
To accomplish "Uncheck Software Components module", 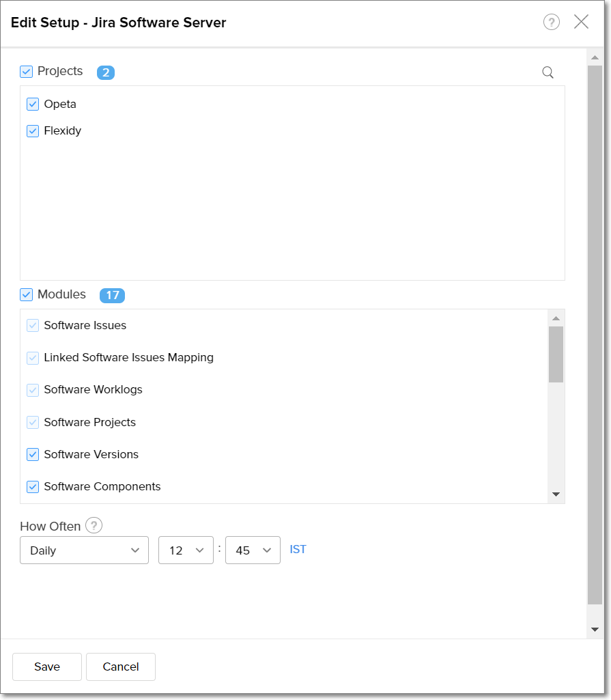I will pos(33,487).
